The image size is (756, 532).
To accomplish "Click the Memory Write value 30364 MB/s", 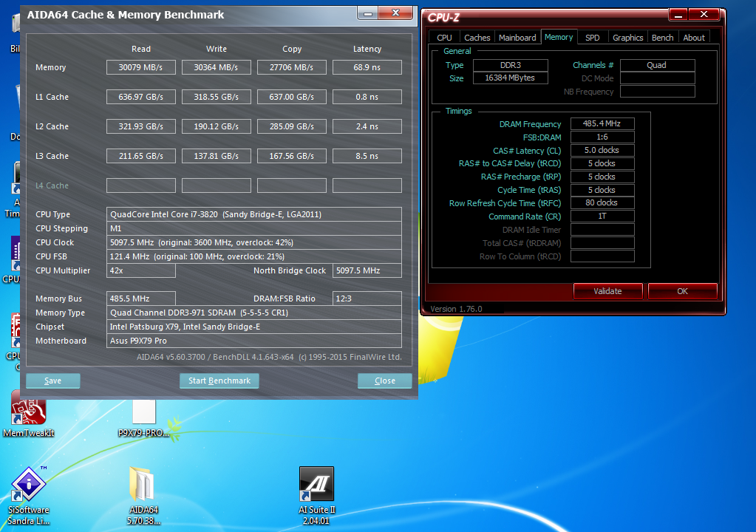I will pos(216,67).
